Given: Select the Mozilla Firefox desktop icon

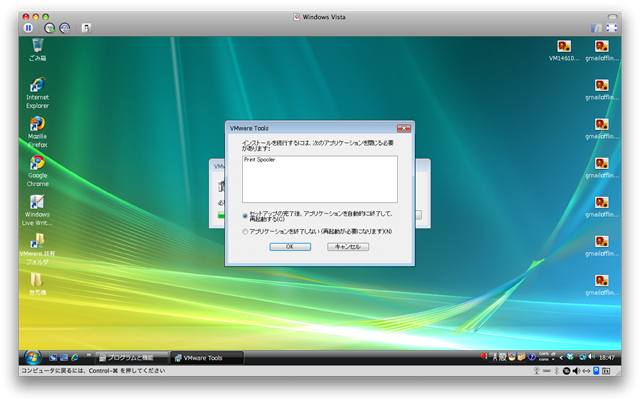Looking at the screenshot, I should (x=38, y=132).
